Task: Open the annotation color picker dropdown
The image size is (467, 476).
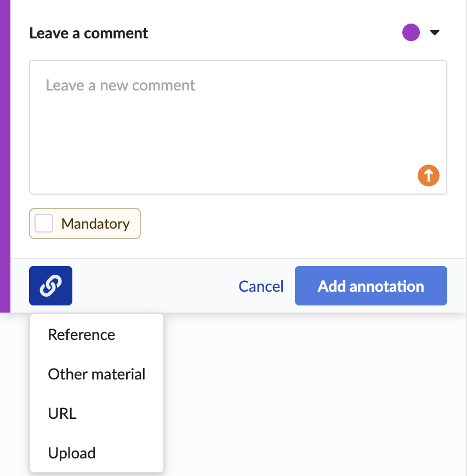Action: [421, 32]
